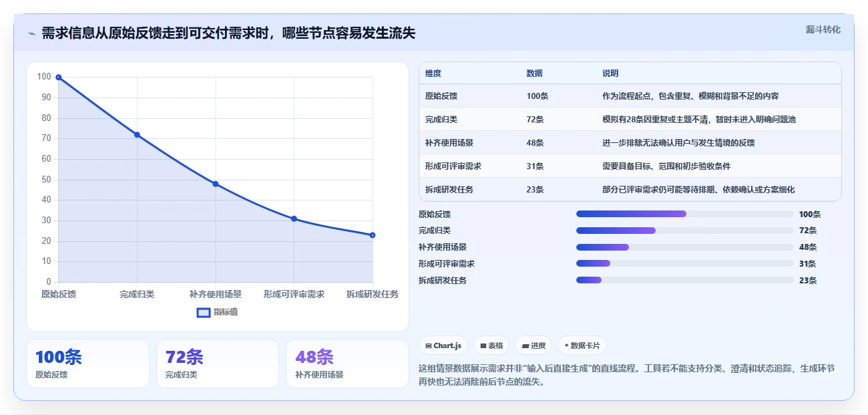Viewport: 868px width, 415px height.
Task: Click the lightning icon beside the title
Action: pyautogui.click(x=31, y=33)
